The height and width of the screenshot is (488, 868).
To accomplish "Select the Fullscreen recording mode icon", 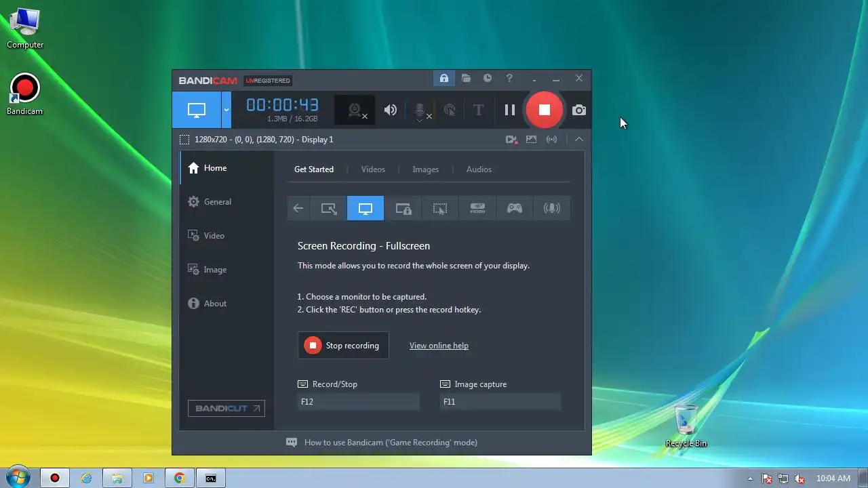I will click(x=366, y=209).
